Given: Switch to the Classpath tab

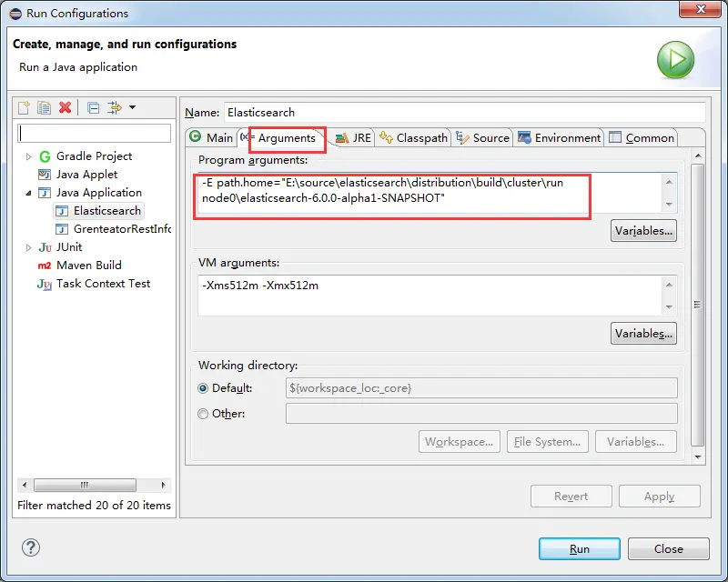Looking at the screenshot, I should coord(413,138).
